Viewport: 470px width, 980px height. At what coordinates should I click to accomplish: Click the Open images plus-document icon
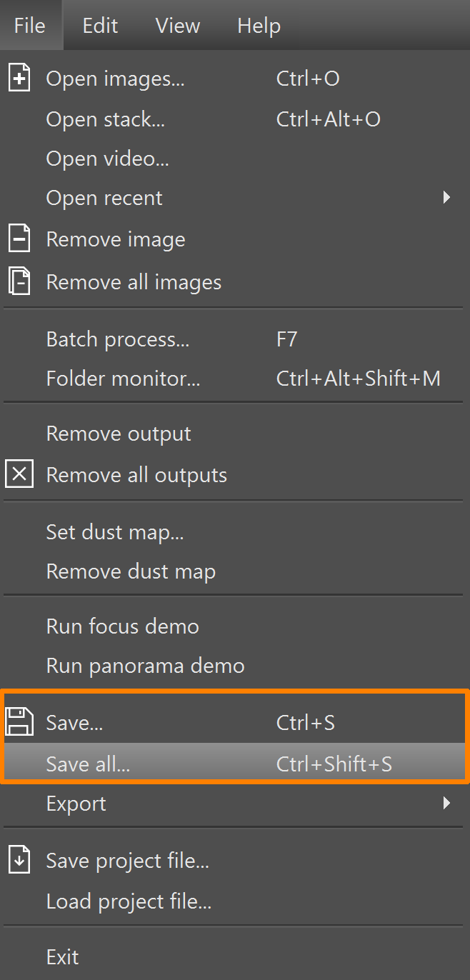(x=19, y=78)
